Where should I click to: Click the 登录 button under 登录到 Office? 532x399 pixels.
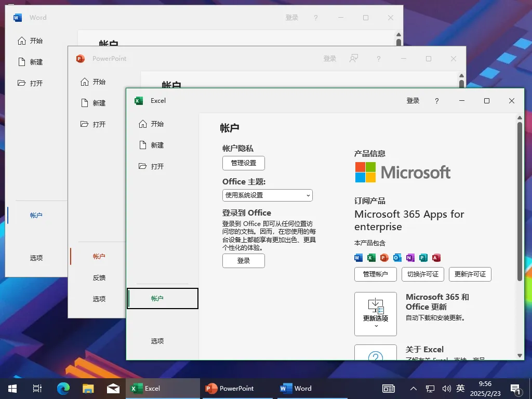click(244, 261)
